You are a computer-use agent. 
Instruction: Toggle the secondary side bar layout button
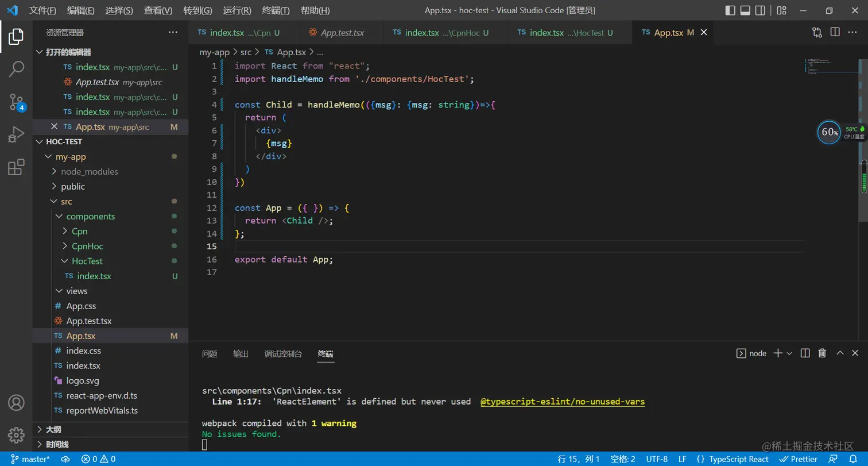coord(760,10)
